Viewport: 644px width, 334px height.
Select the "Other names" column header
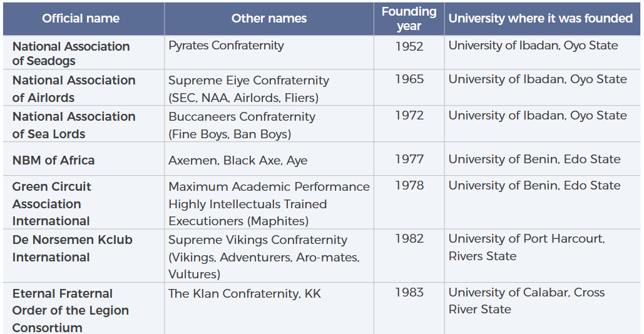pos(269,19)
